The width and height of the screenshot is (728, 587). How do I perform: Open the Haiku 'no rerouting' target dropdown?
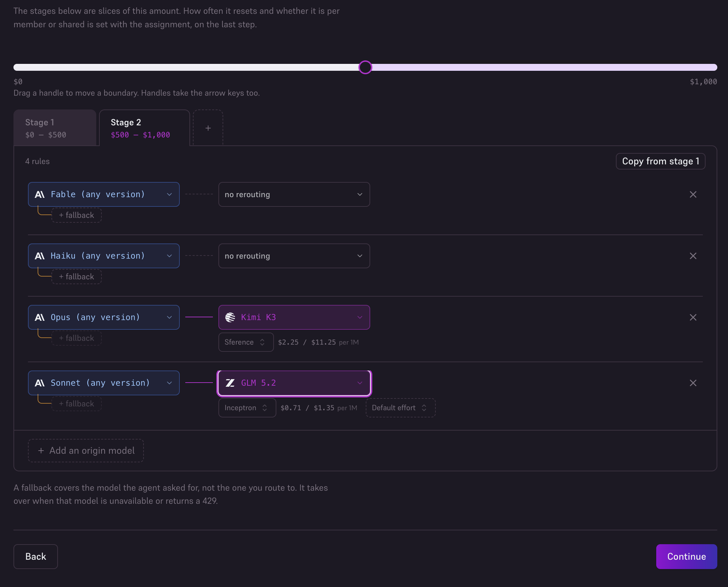[x=294, y=256]
